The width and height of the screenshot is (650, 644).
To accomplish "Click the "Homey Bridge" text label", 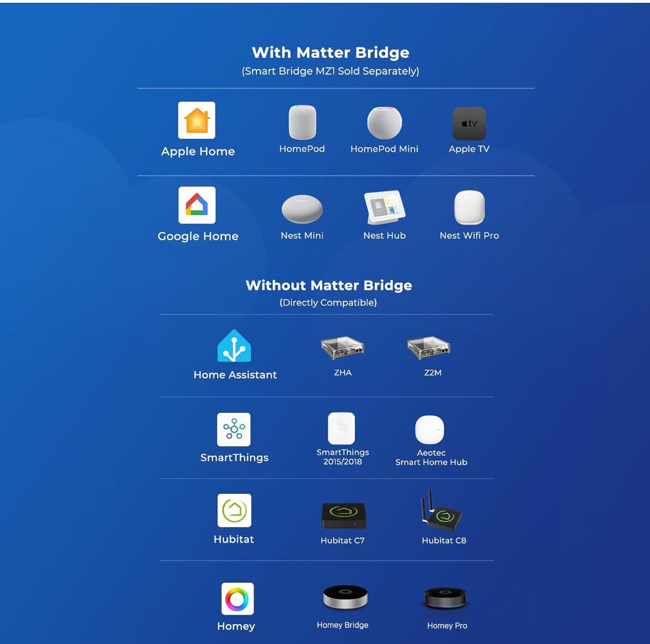I will pos(342,625).
